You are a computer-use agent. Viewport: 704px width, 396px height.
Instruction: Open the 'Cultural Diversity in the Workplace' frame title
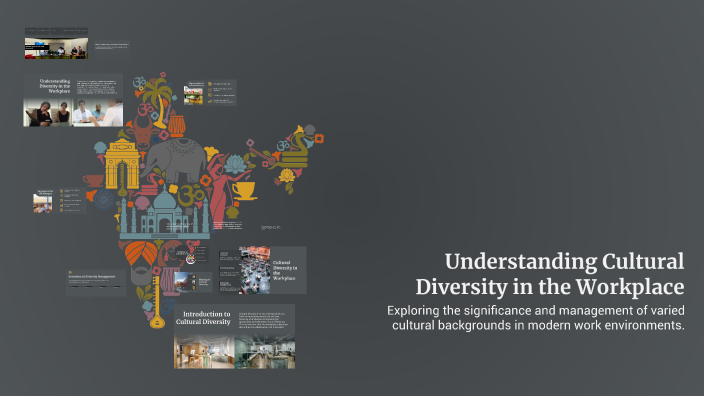tap(285, 270)
